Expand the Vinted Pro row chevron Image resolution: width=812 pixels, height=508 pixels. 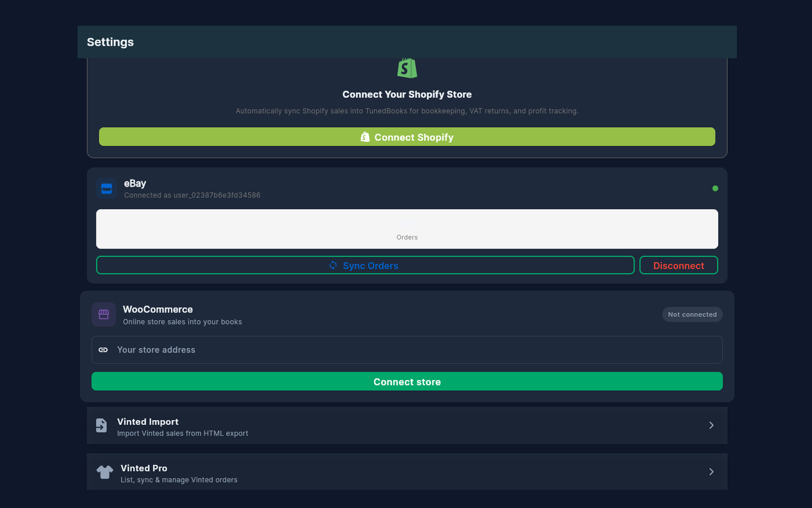[712, 472]
